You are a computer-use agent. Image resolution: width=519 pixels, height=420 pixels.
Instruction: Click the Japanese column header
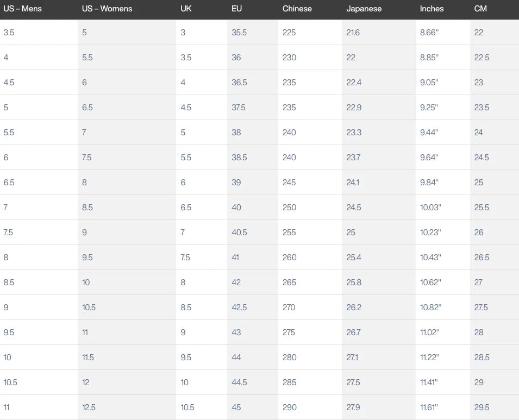click(x=364, y=9)
